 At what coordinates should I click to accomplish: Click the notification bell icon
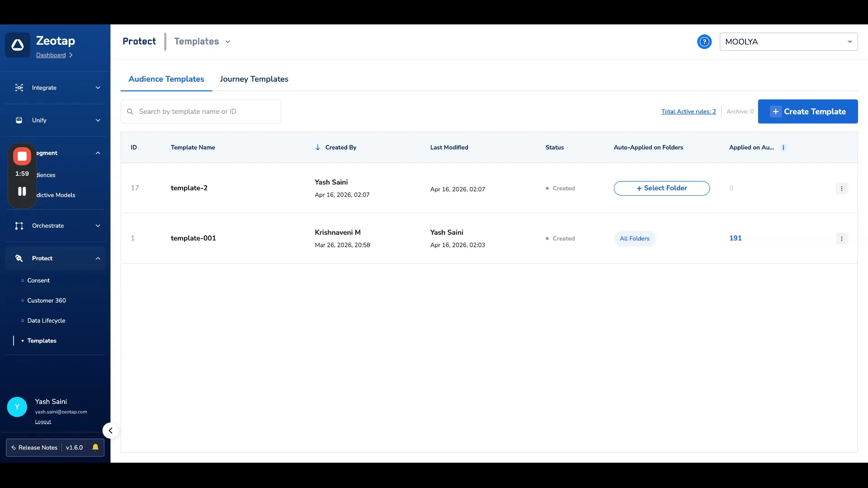[x=95, y=447]
